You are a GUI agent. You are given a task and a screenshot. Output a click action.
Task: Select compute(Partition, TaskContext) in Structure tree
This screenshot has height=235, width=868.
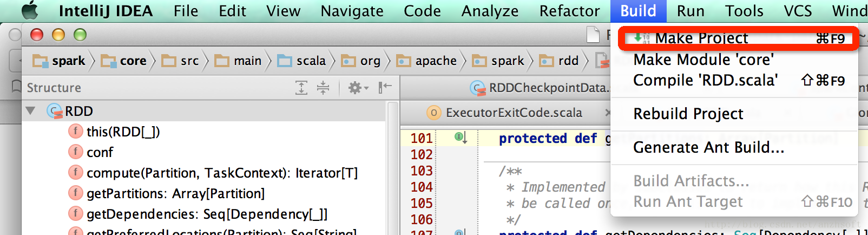[x=222, y=173]
